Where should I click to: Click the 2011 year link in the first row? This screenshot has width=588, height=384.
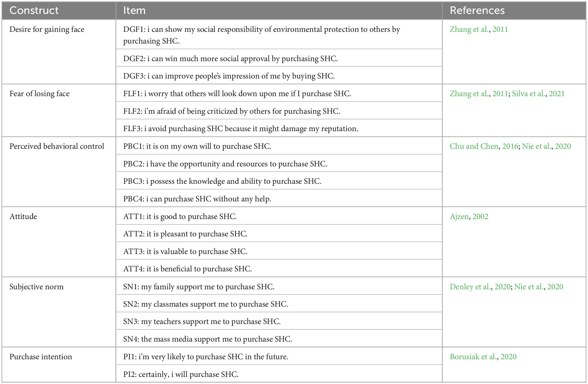tap(500, 30)
